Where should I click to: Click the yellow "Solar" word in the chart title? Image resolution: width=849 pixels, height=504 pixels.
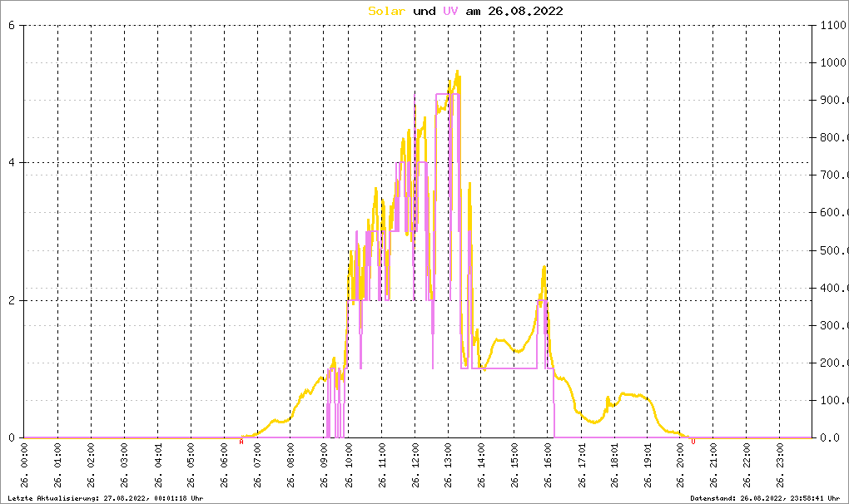click(386, 11)
